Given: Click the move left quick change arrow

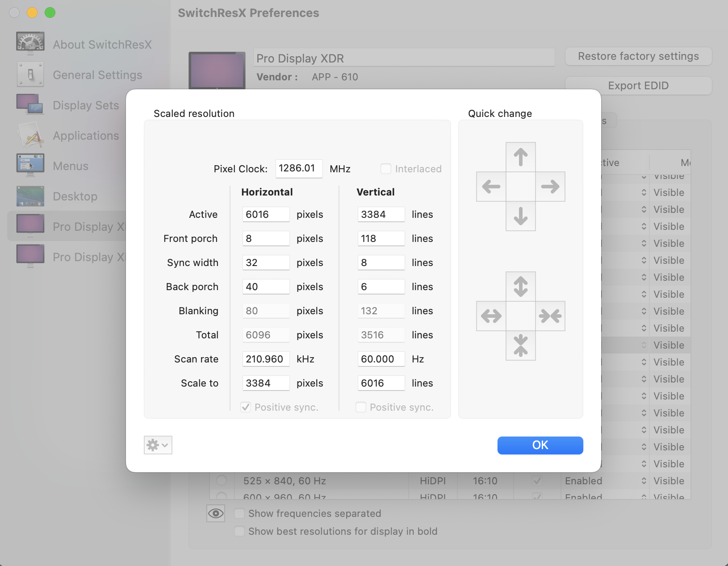Looking at the screenshot, I should 491,187.
